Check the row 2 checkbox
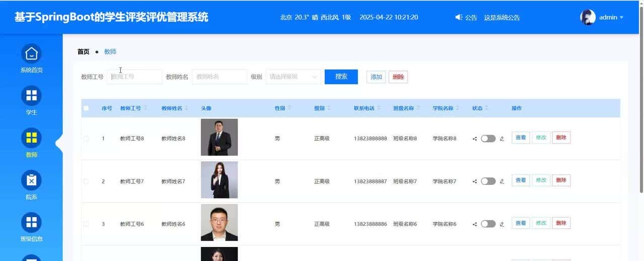The image size is (644, 261). (86, 181)
